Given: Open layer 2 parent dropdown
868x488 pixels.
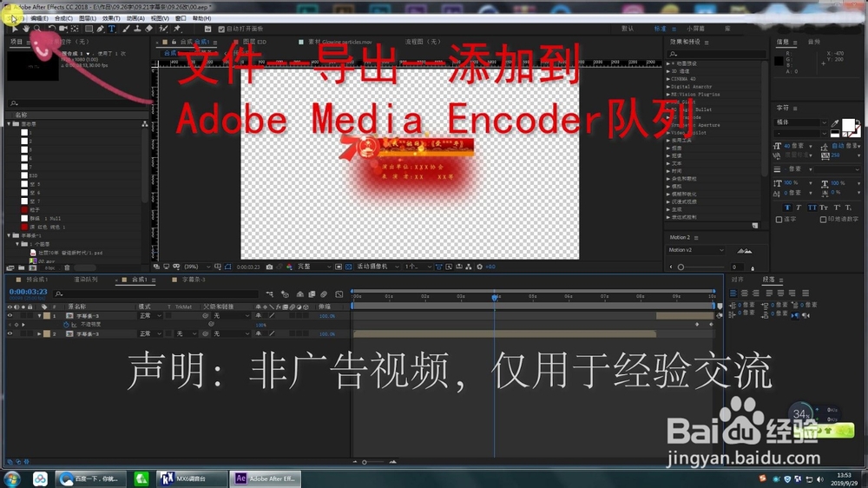Looking at the screenshot, I should 232,334.
